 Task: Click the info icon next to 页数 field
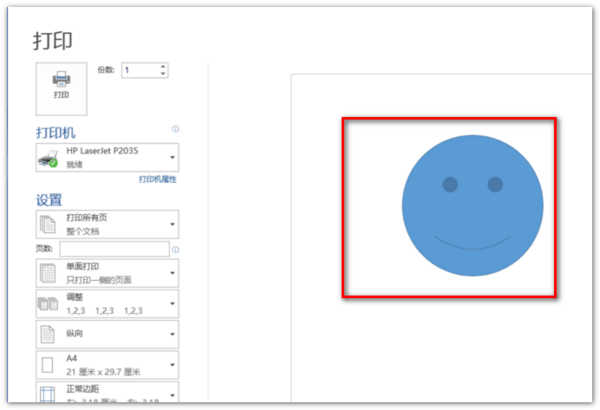[175, 250]
